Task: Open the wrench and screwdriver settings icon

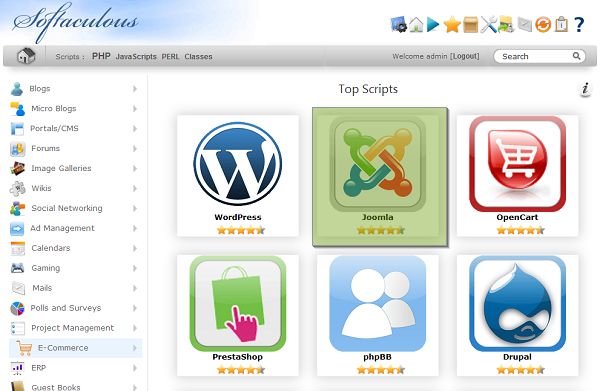Action: (488, 24)
